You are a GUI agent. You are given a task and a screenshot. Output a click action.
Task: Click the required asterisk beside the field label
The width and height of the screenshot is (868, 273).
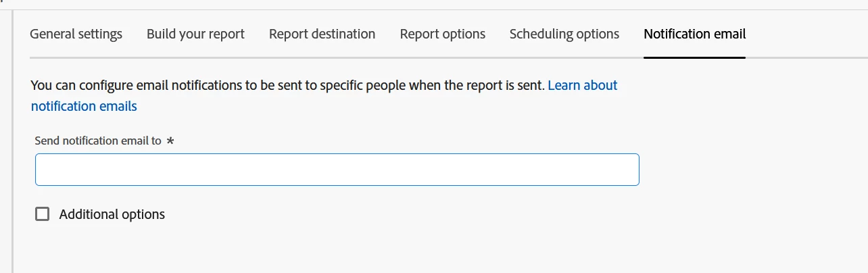click(x=170, y=141)
